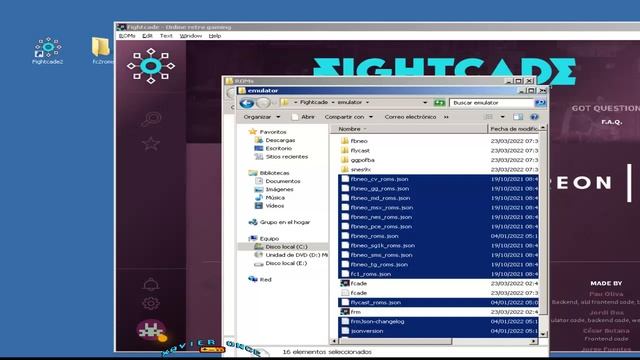Open the search icon in Fightcade sidebar

pos(151,119)
